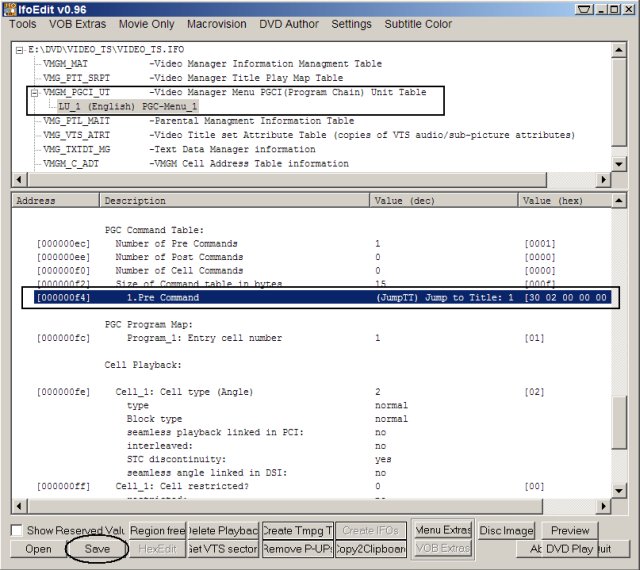Click tree pane scroll left arrow
The image size is (640, 570).
19,179
